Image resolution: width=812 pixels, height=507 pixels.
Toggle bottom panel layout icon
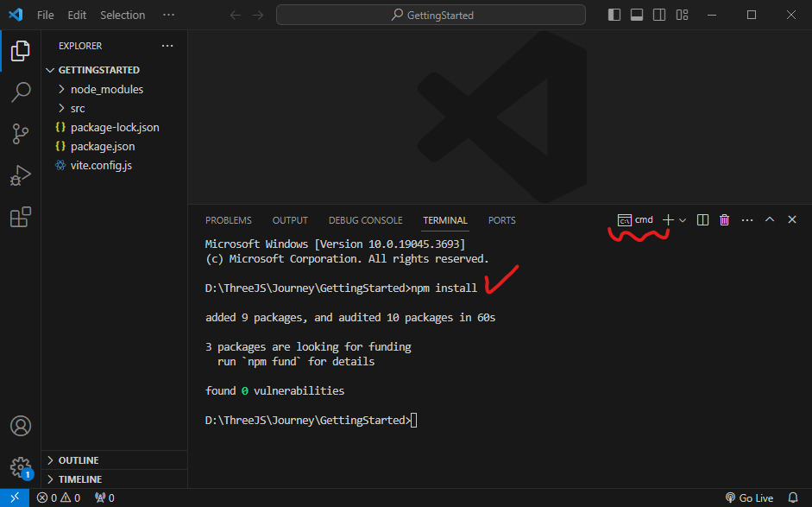coord(637,15)
